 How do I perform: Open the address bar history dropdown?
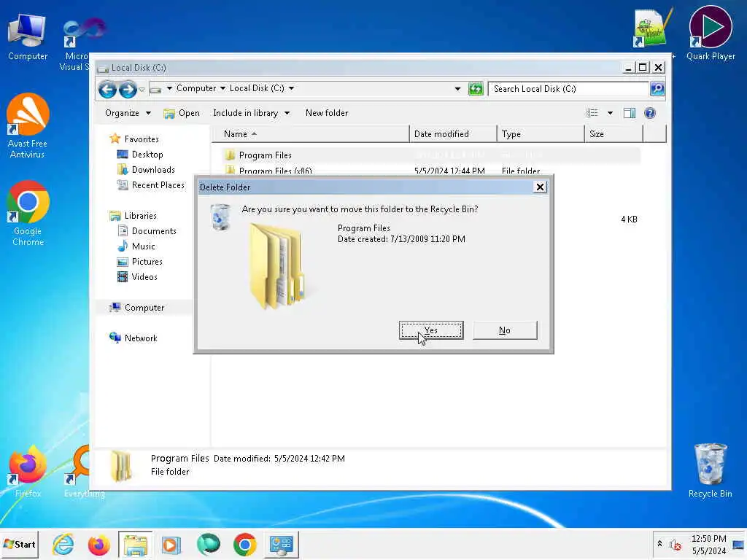(457, 88)
